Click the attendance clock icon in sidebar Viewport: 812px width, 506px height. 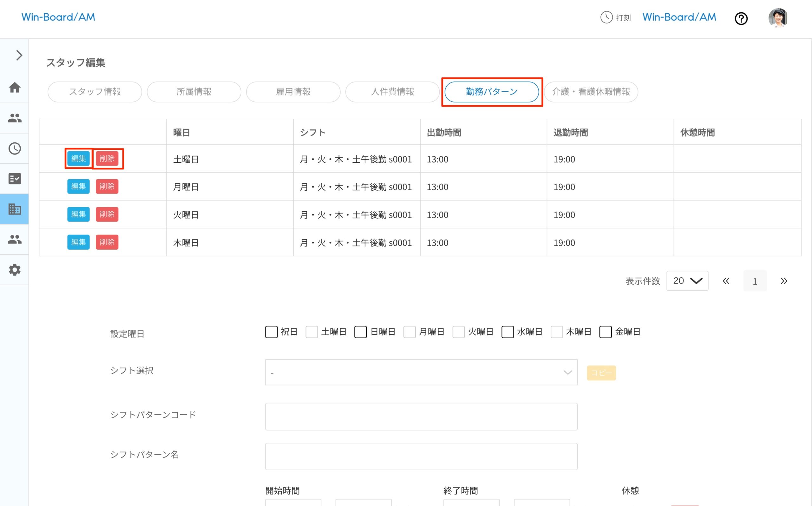point(14,148)
